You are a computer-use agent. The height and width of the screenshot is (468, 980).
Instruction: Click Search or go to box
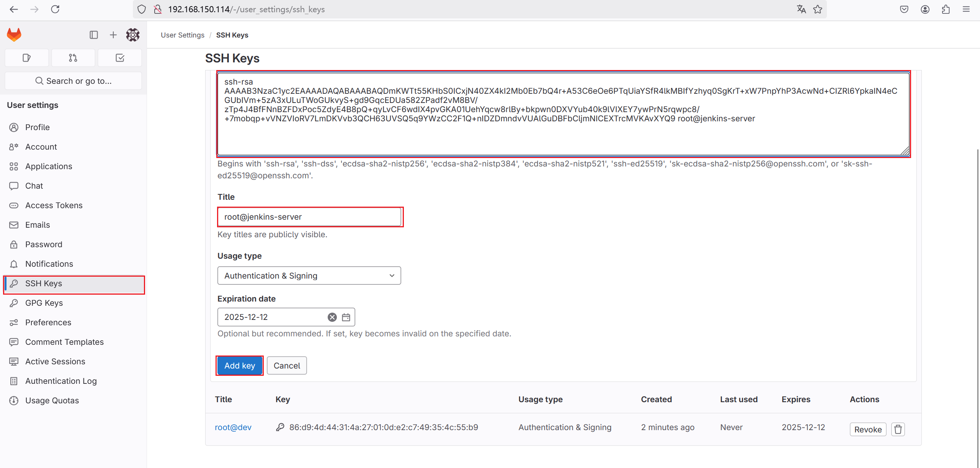(x=73, y=81)
